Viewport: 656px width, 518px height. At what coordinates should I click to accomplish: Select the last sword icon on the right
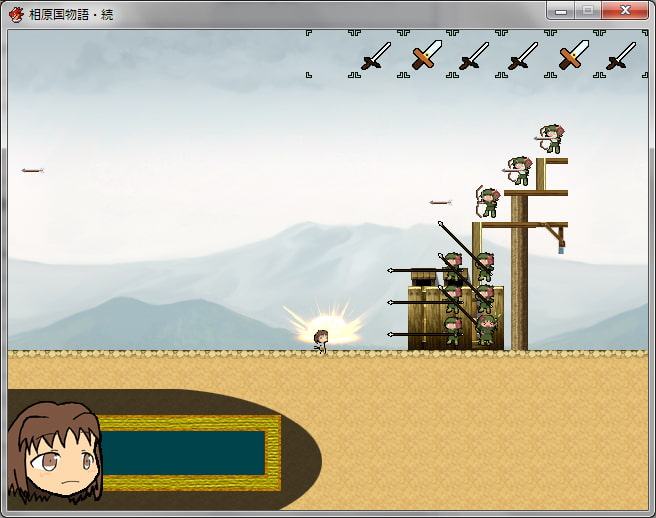[x=621, y=55]
